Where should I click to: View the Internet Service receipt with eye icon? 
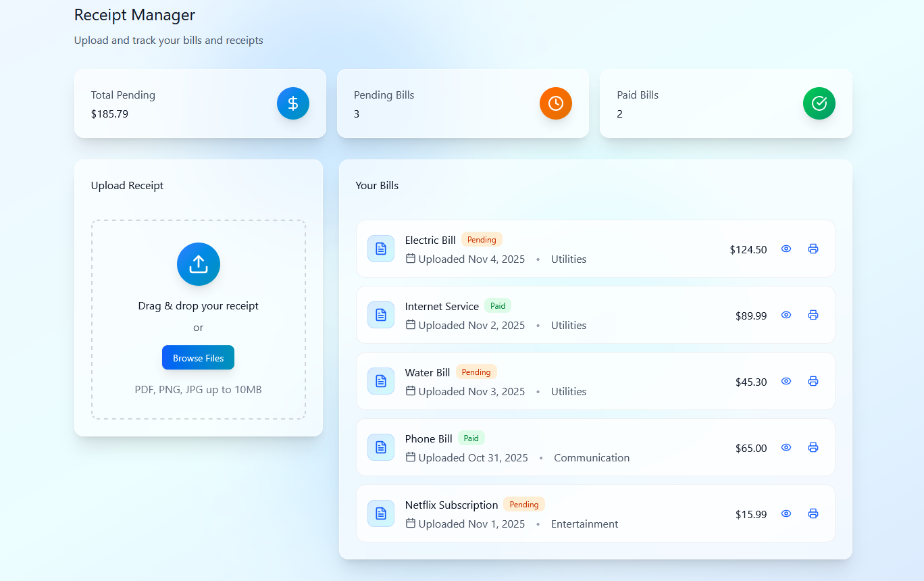[786, 315]
